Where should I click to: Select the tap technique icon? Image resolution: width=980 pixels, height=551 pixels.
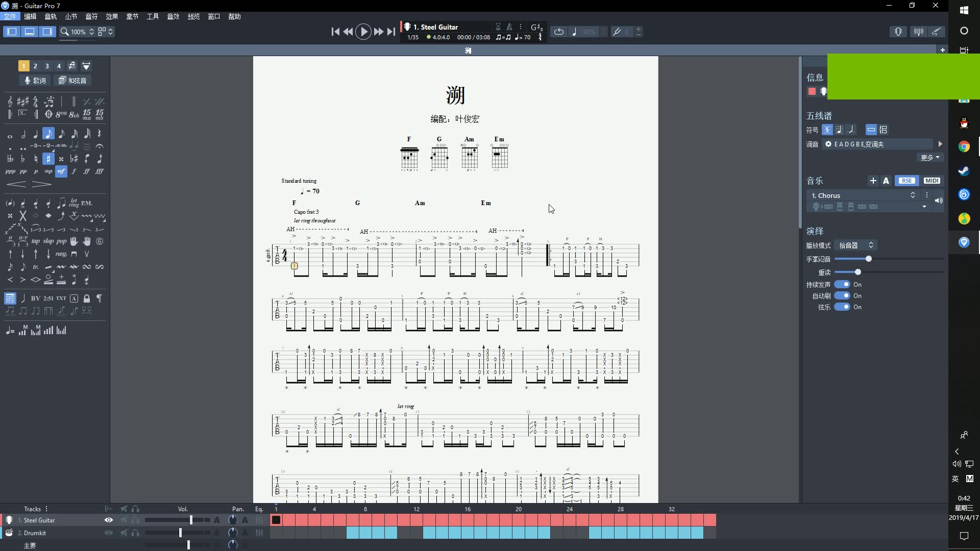click(35, 241)
